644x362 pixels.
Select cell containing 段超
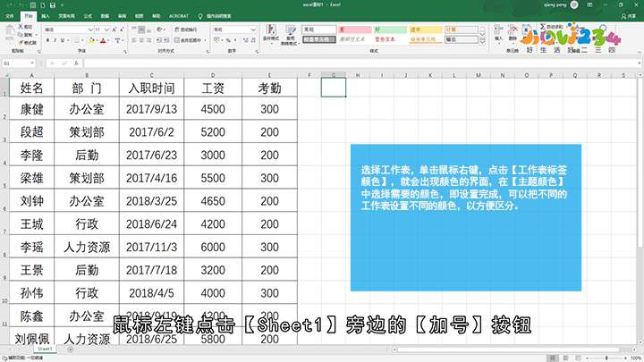coord(31,131)
